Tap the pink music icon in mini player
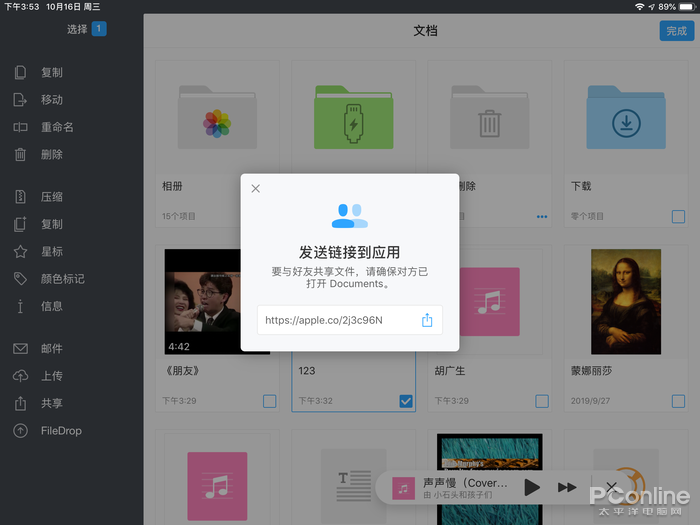 403,488
